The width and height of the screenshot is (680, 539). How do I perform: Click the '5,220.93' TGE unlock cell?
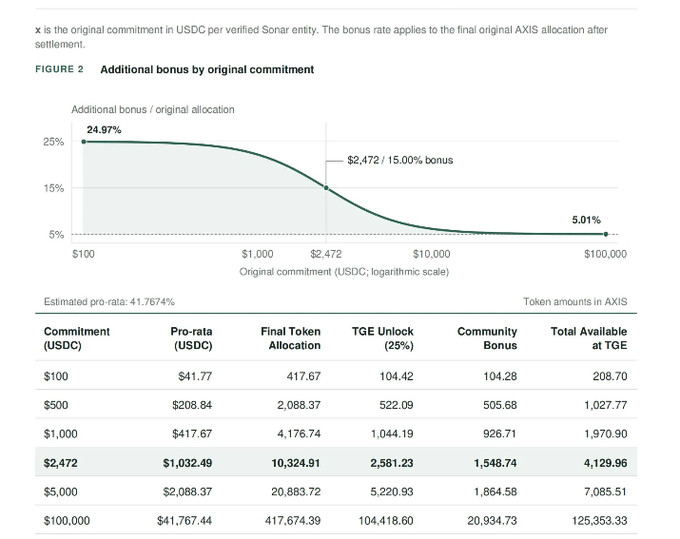pos(392,492)
